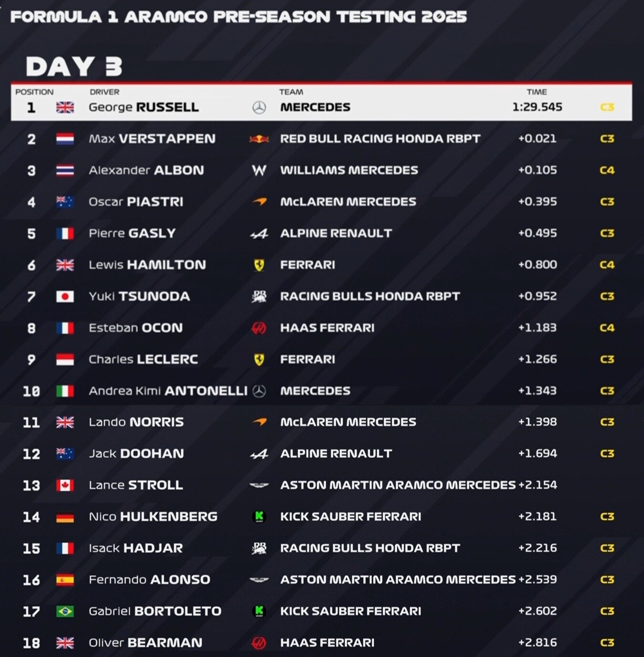The height and width of the screenshot is (657, 644).
Task: Click the DAY 3 heading
Action: pyautogui.click(x=74, y=66)
